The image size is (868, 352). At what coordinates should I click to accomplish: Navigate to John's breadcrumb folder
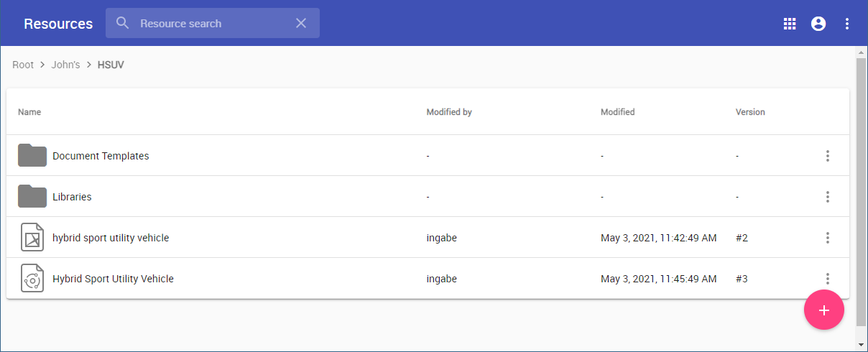(65, 65)
